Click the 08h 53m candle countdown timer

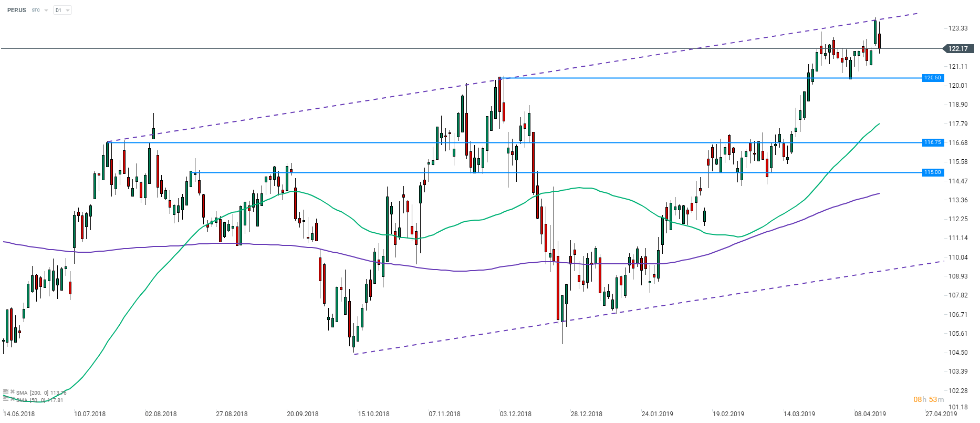click(929, 399)
